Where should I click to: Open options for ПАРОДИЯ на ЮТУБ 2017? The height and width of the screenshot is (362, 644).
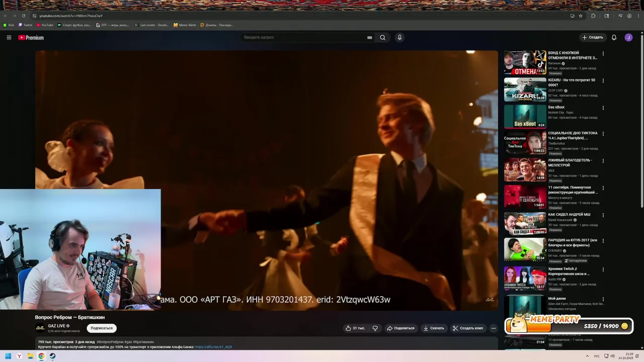click(x=603, y=241)
